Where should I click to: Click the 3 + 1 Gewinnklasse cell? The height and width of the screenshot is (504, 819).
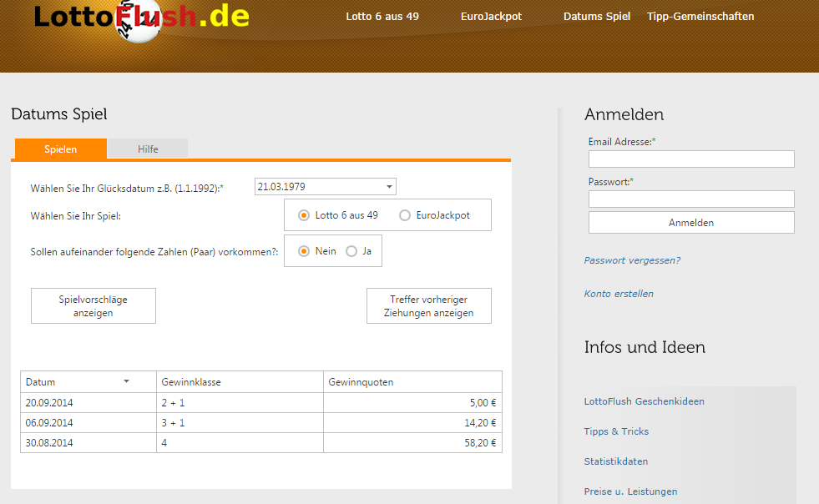coord(240,422)
